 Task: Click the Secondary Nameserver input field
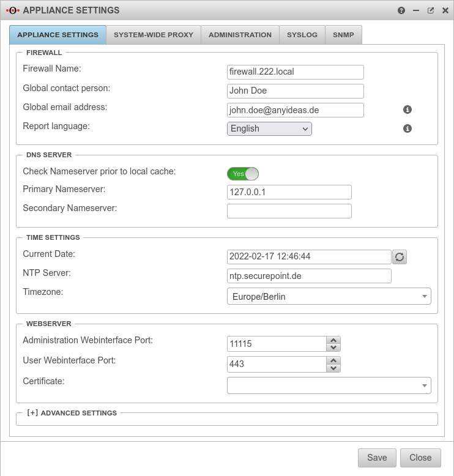click(x=289, y=211)
